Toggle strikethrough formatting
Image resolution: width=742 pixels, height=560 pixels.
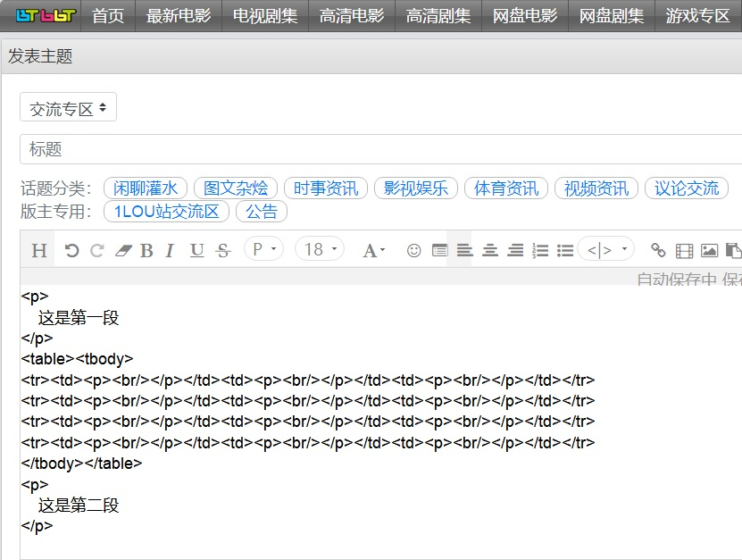223,250
